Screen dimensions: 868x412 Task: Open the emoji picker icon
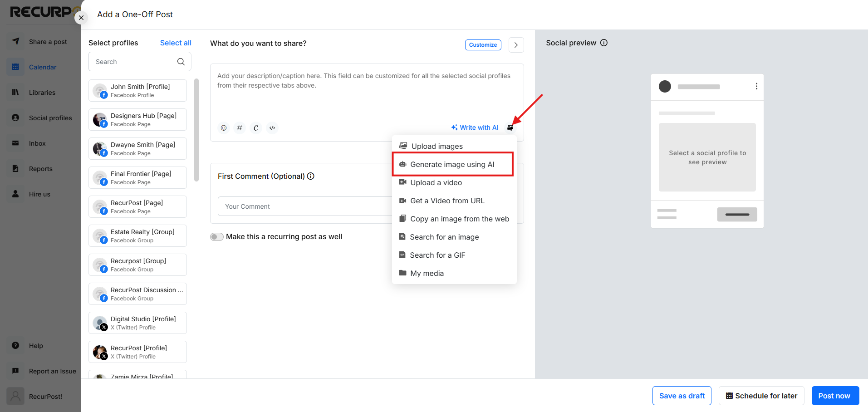click(224, 128)
